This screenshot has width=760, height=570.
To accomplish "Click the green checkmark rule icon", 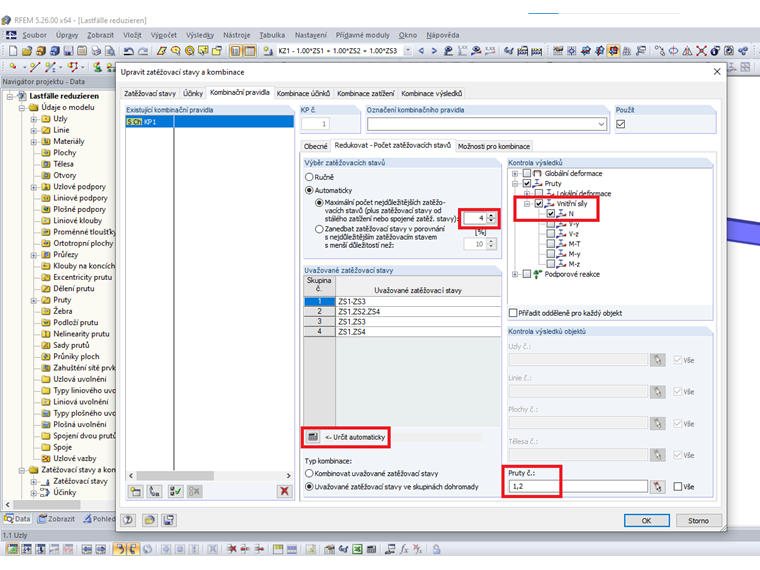I will pos(175,491).
